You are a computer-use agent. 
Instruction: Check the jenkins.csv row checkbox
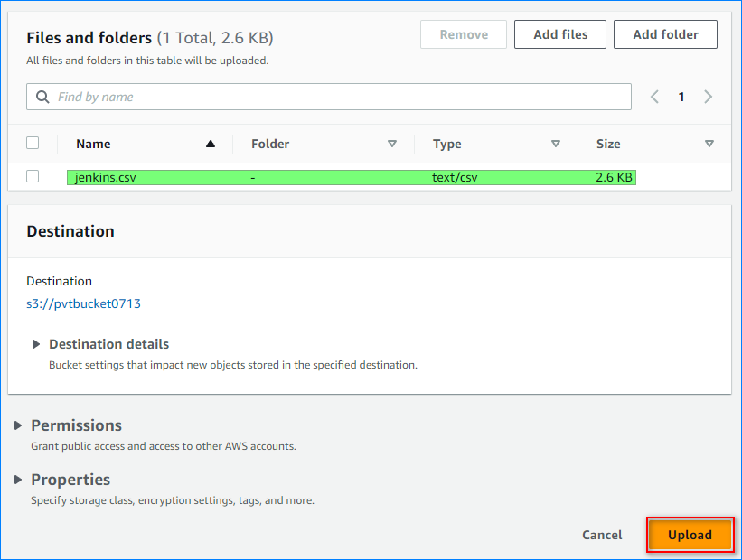point(33,177)
